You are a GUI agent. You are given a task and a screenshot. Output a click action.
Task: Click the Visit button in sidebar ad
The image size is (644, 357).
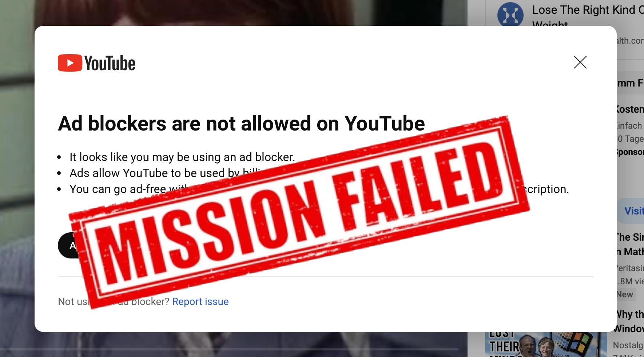pyautogui.click(x=631, y=211)
